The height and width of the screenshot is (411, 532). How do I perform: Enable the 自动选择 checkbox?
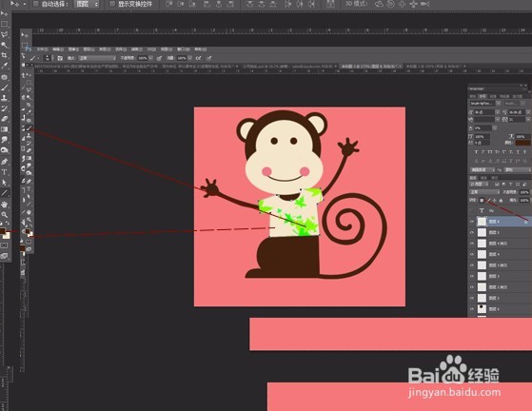[35, 4]
